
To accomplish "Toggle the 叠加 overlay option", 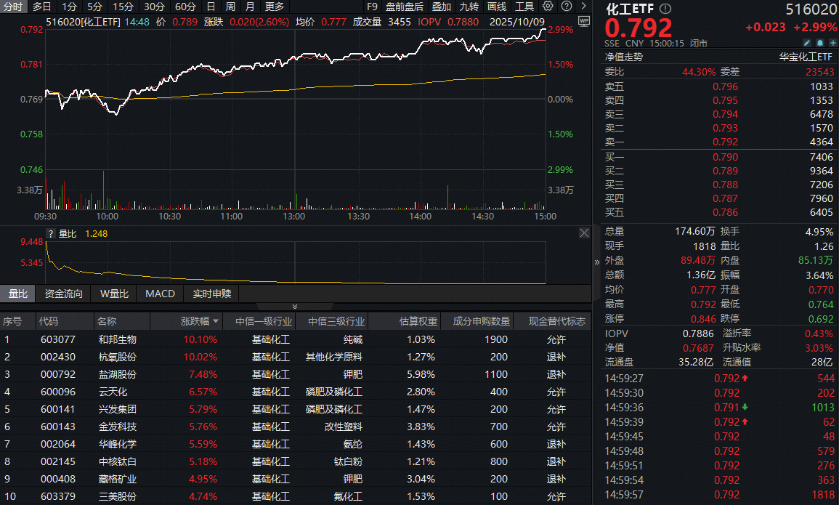I will [x=441, y=6].
